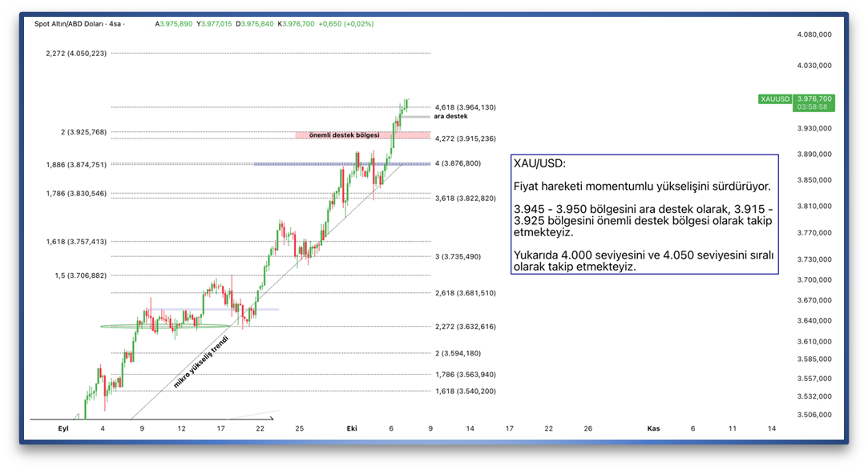Select the XAUUSD price tag on the axis
Viewport: 868px width, 470px height.
(776, 99)
